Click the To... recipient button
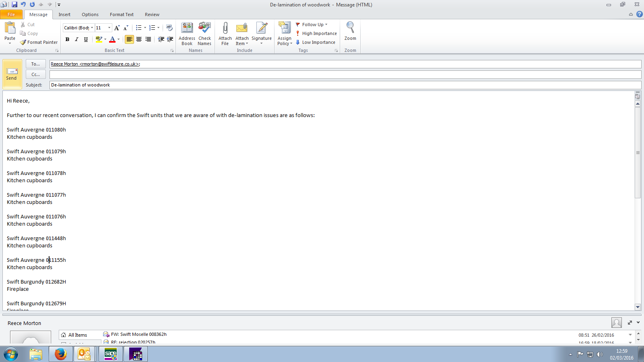 point(35,64)
